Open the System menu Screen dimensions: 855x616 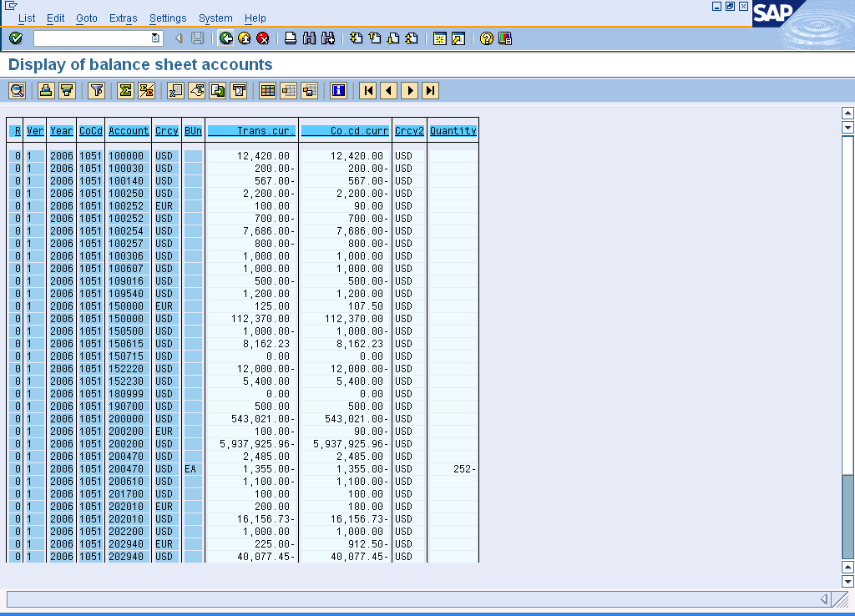[x=215, y=18]
